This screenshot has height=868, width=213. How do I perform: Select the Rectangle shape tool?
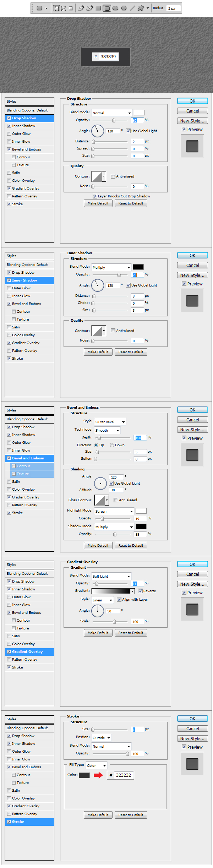click(98, 8)
